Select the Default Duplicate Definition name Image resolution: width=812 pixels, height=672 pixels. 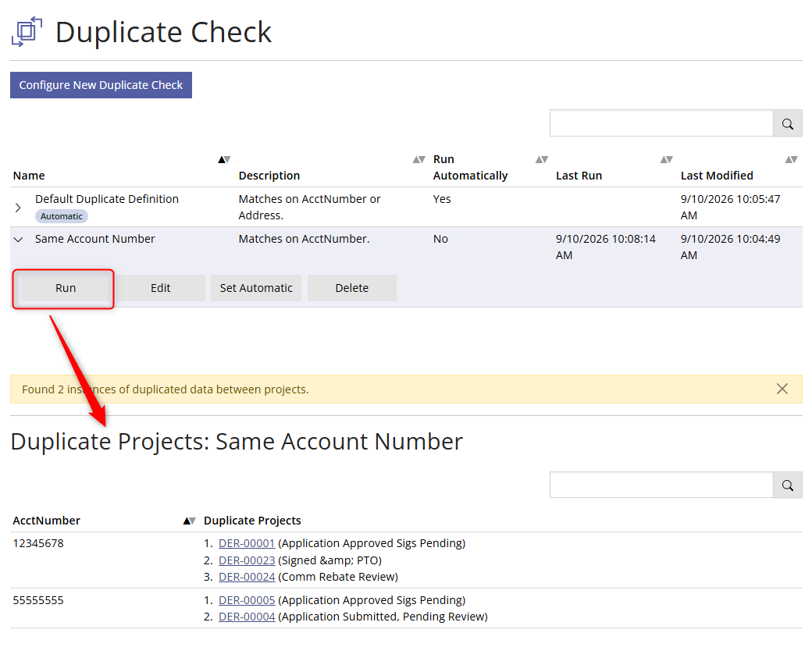(x=107, y=199)
